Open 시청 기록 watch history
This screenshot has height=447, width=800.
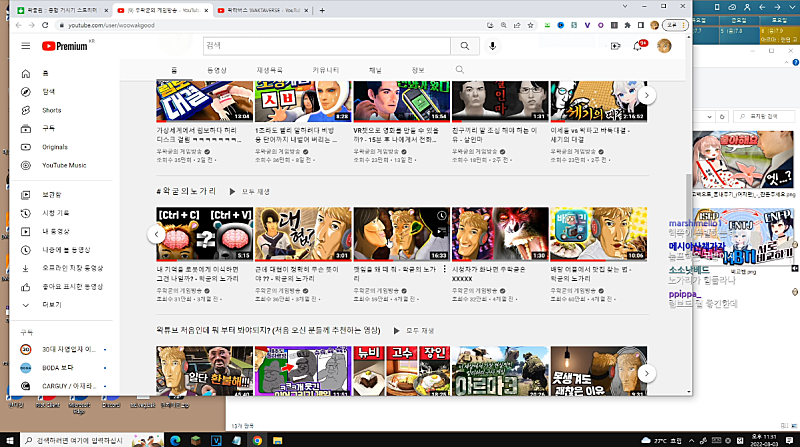(55, 213)
